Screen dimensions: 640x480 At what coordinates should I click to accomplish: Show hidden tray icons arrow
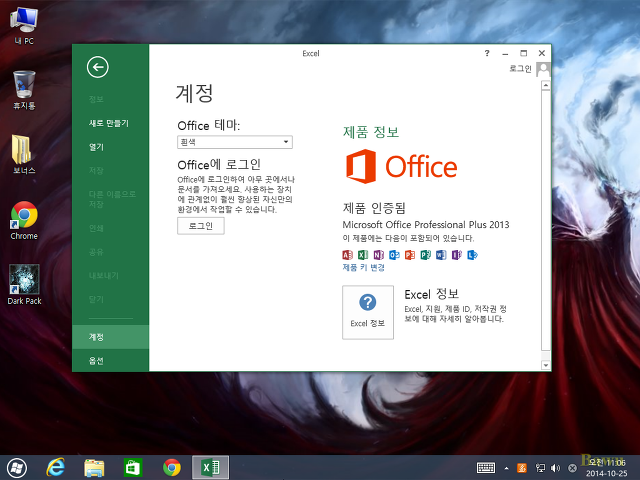tap(507, 468)
